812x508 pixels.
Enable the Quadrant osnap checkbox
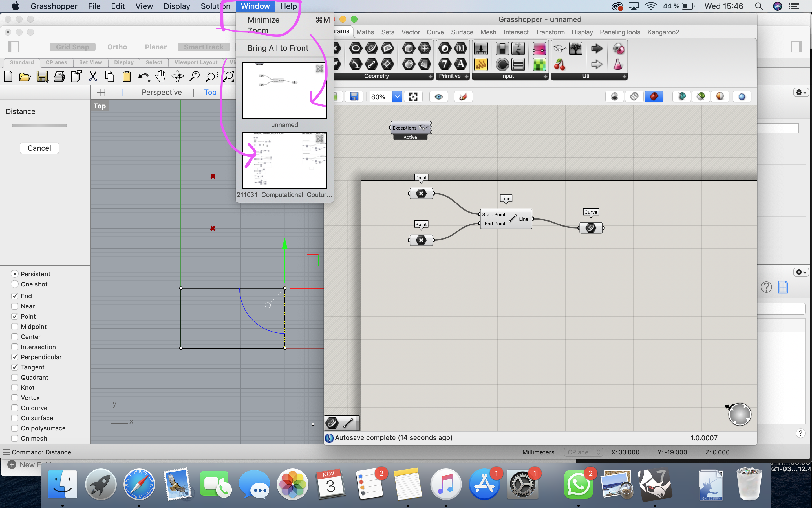click(14, 377)
